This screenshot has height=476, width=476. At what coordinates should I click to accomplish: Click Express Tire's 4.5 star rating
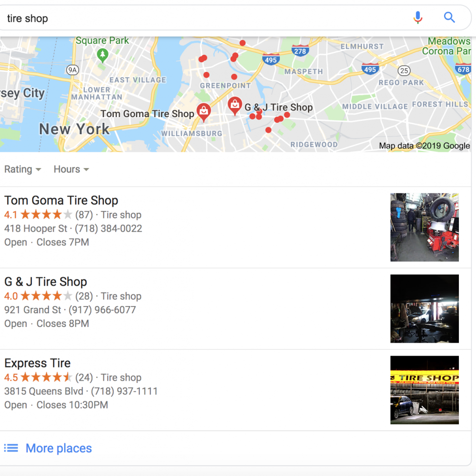pyautogui.click(x=38, y=377)
